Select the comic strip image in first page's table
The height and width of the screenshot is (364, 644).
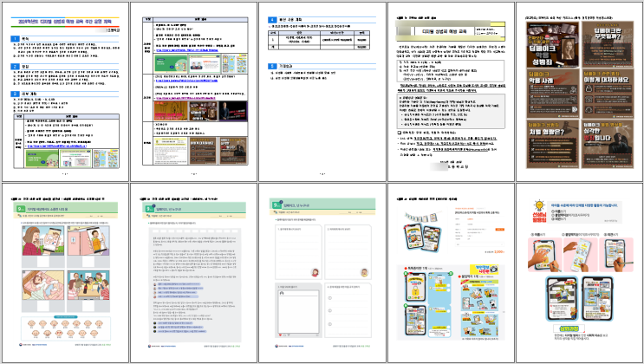pos(106,159)
